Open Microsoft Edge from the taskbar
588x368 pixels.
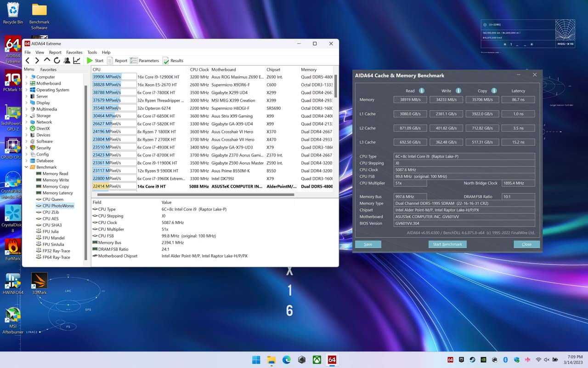coord(286,360)
